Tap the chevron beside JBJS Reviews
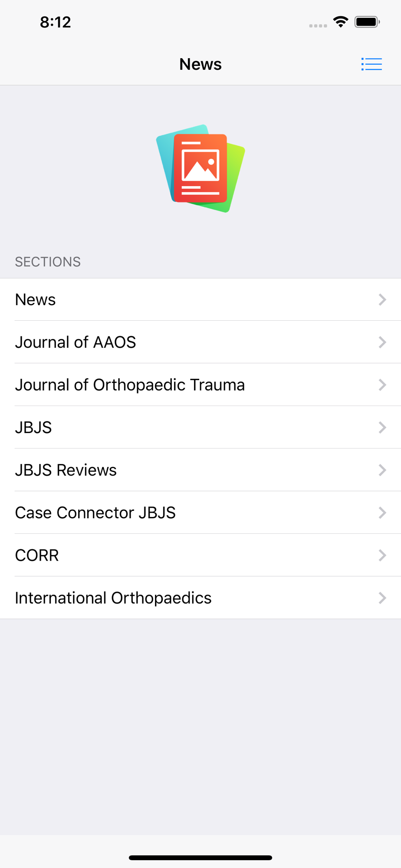Viewport: 401px width, 868px height. pyautogui.click(x=382, y=470)
